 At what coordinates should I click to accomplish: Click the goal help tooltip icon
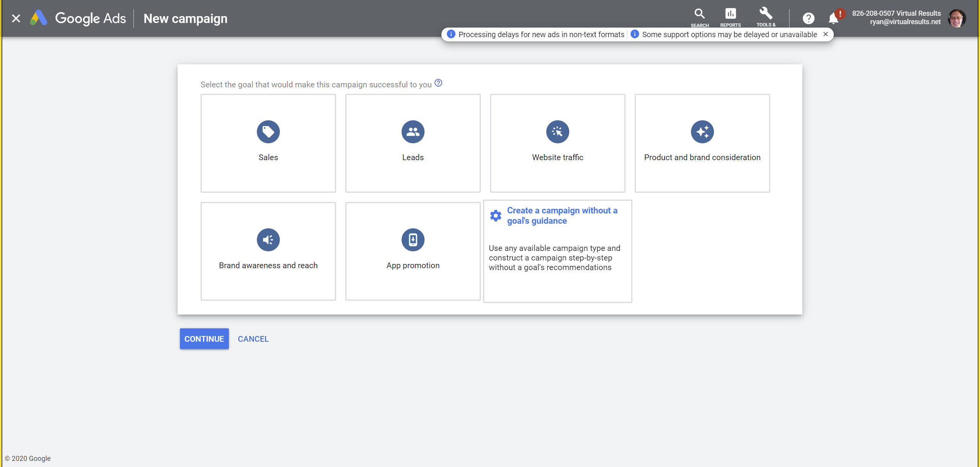pos(438,83)
